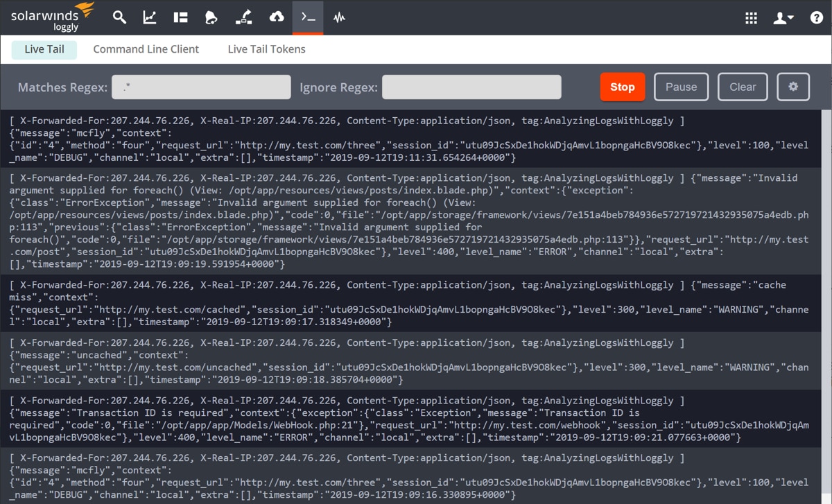Open the Anomaly pulse waveform icon
This screenshot has height=504, width=832.
339,17
